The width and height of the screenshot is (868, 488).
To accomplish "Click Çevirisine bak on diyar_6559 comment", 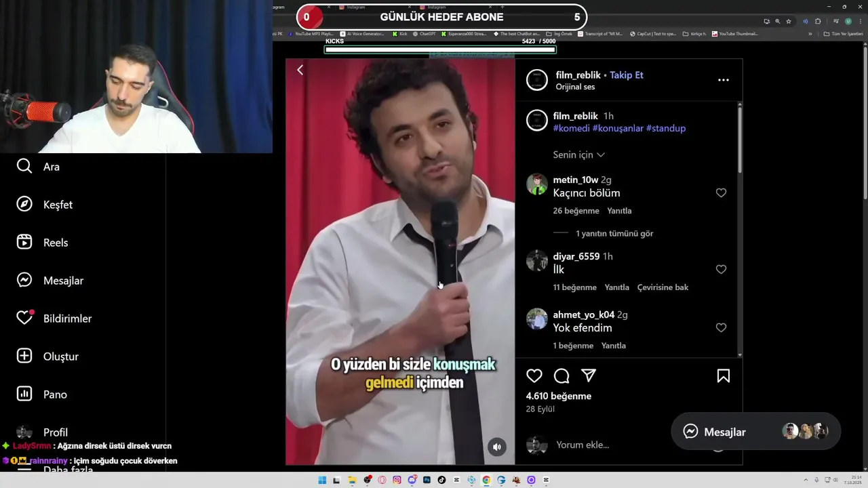I will click(x=663, y=287).
